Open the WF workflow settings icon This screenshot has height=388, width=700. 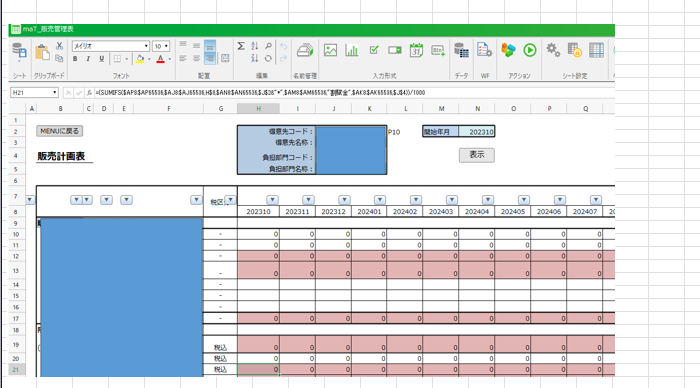click(484, 50)
